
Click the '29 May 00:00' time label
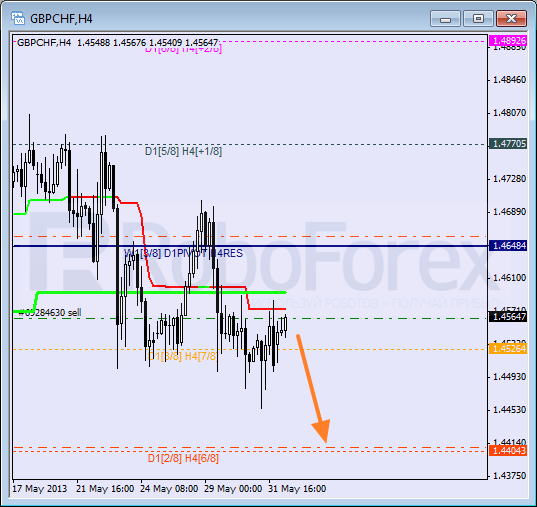coord(233,489)
